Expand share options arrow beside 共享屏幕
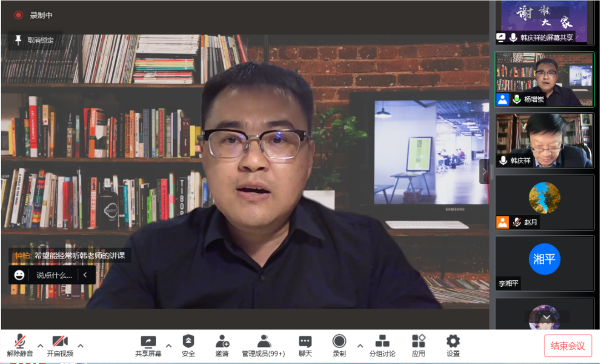Screen dimensions: 600x364 pos(169,346)
